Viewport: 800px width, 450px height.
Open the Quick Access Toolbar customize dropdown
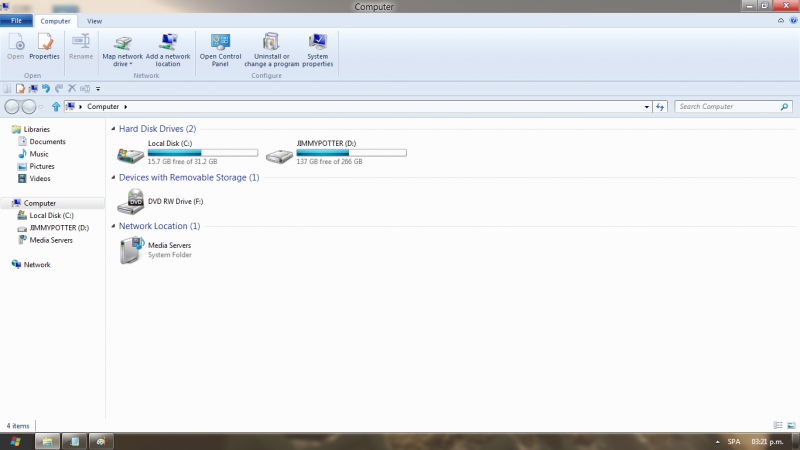98,89
